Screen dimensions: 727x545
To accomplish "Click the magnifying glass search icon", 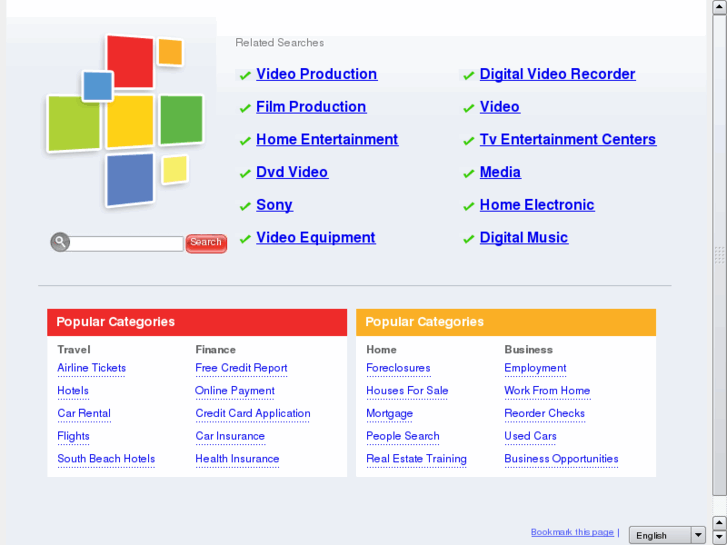I will click(60, 242).
